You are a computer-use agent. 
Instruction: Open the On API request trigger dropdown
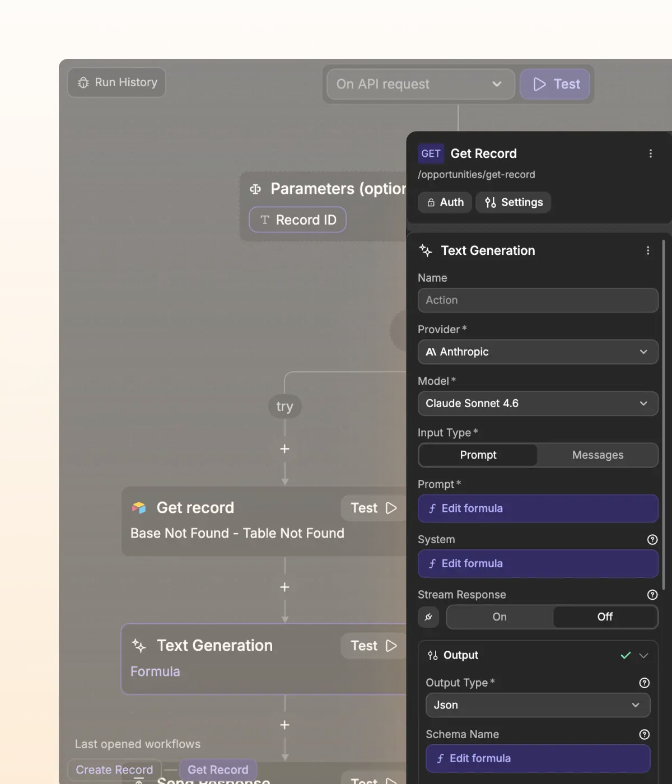(x=420, y=84)
